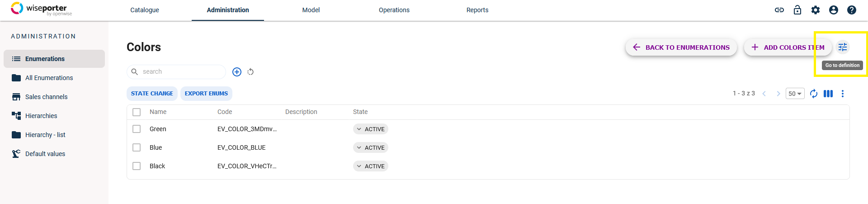
Task: Click the Go to definition sliders icon
Action: (843, 47)
